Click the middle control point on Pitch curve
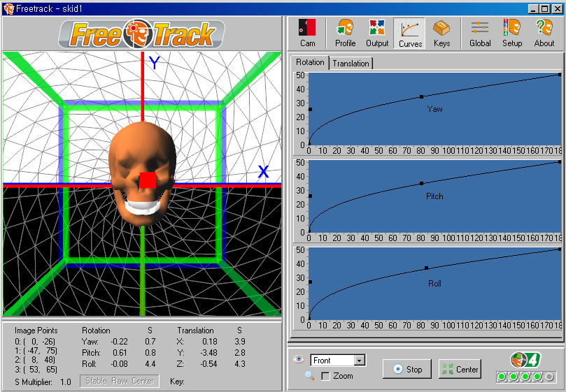 pyautogui.click(x=421, y=183)
